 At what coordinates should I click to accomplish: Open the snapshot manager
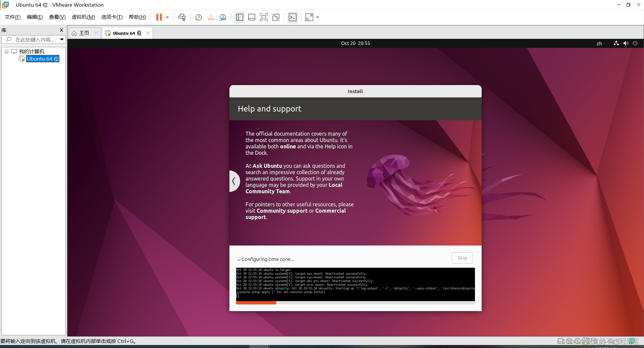coord(223,17)
